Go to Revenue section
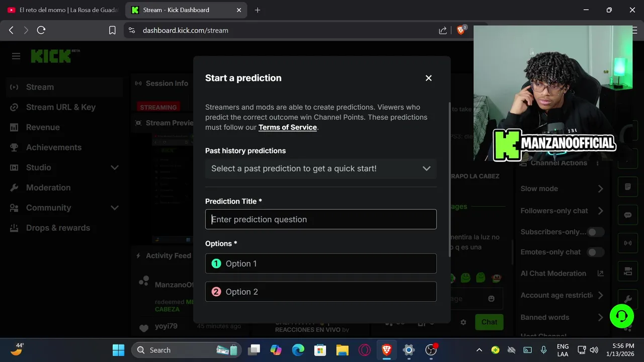The image size is (644, 362). pyautogui.click(x=64, y=127)
